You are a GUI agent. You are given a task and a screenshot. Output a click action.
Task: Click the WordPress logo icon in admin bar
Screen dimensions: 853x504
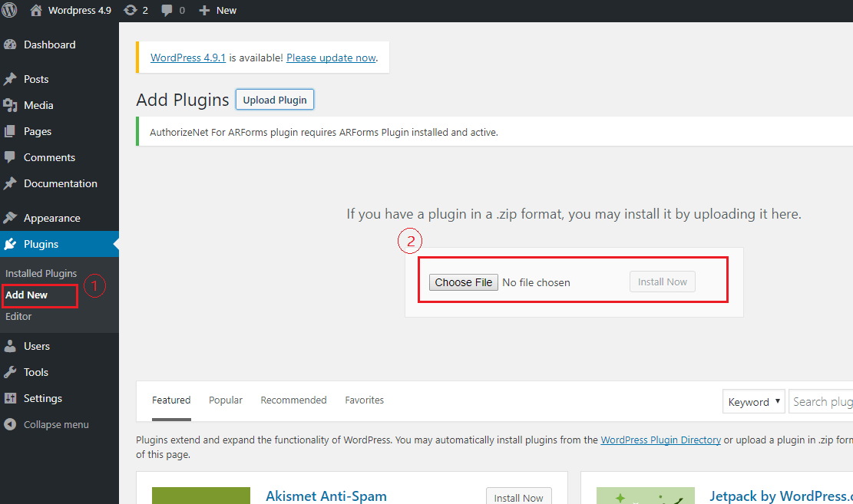tap(10, 10)
